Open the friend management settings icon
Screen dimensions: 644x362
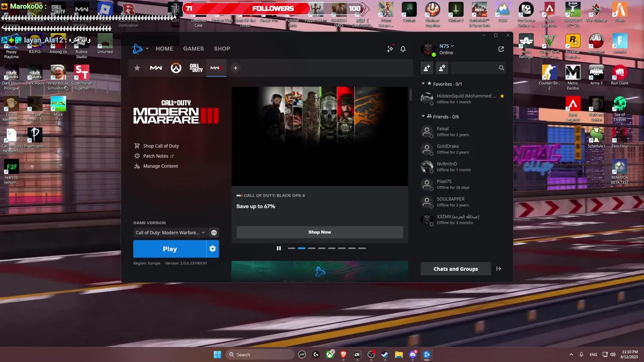(442, 68)
